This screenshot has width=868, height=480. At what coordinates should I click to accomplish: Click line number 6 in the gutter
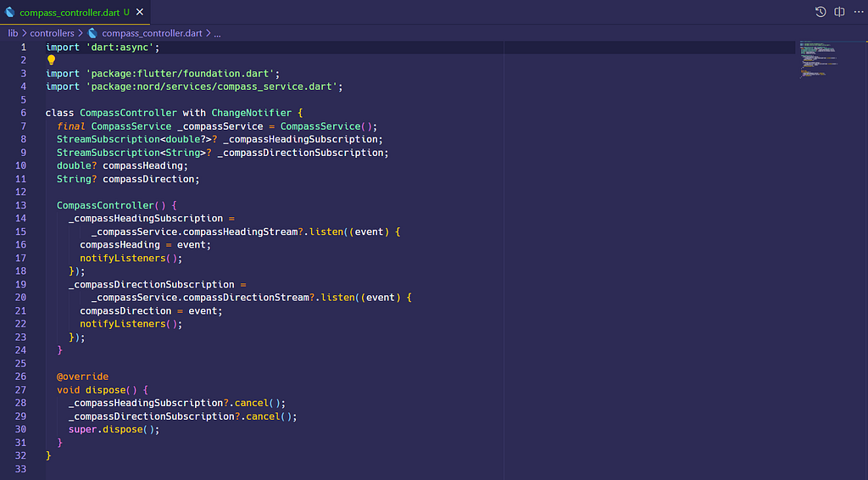(x=23, y=113)
